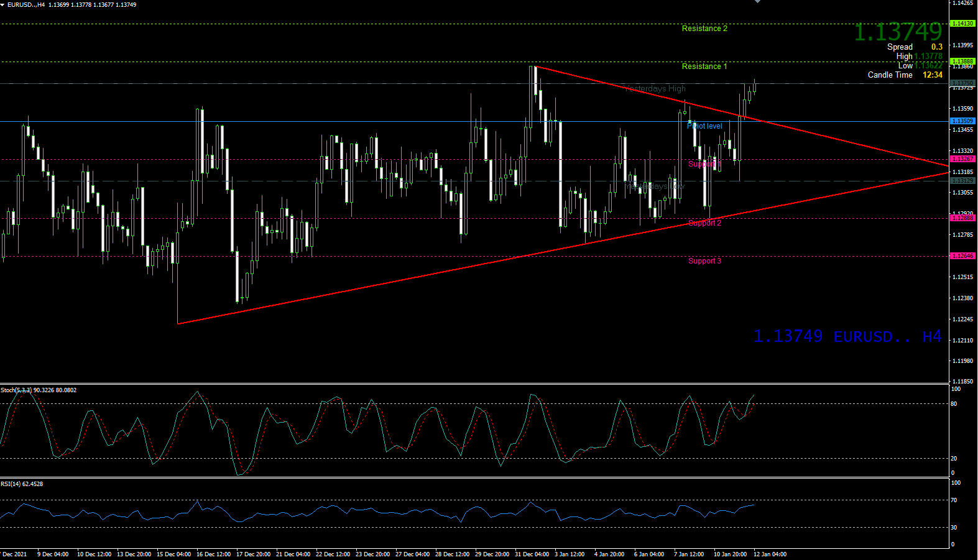Select the Resistance 2 label
This screenshot has height=560, width=978.
click(704, 29)
